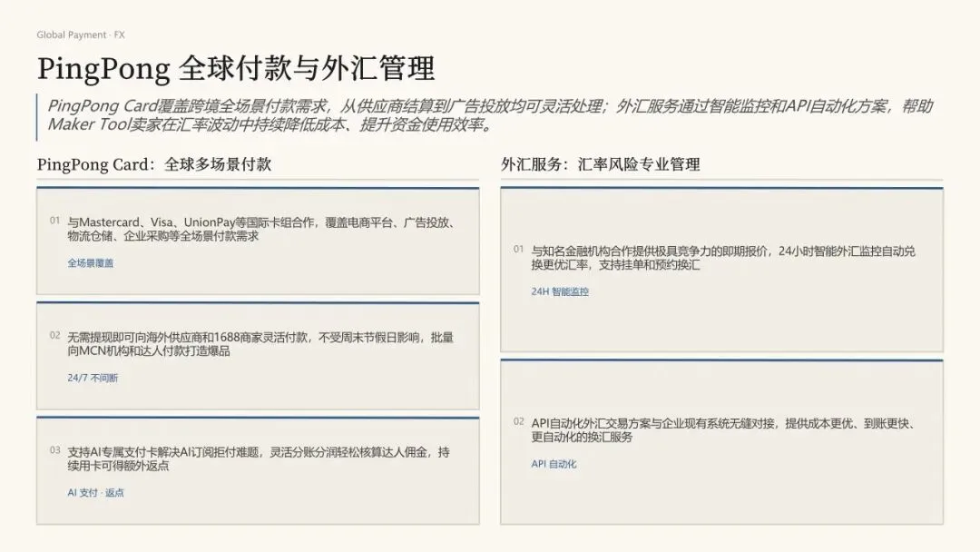Viewport: 980px width, 552px height.
Task: Click the 'API 自动化' tag
Action: pyautogui.click(x=554, y=465)
